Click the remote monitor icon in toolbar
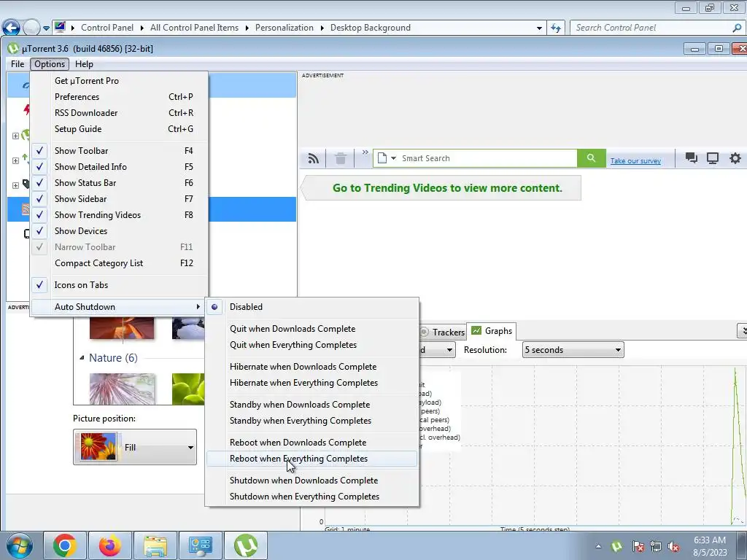 pos(713,158)
